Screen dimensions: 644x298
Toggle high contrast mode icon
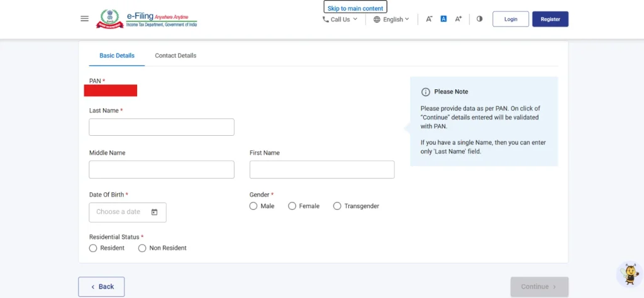pyautogui.click(x=479, y=19)
